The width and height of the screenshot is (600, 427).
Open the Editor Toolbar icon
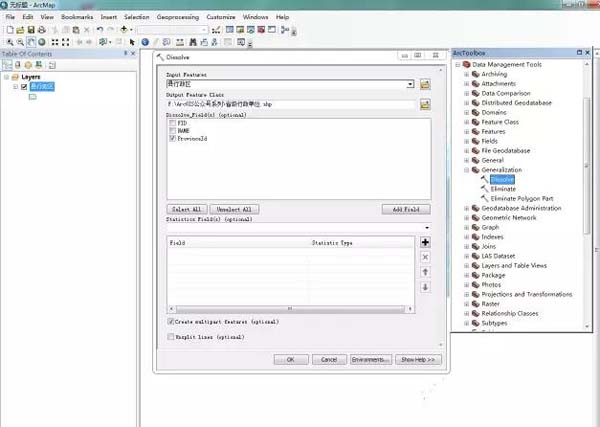216,29
